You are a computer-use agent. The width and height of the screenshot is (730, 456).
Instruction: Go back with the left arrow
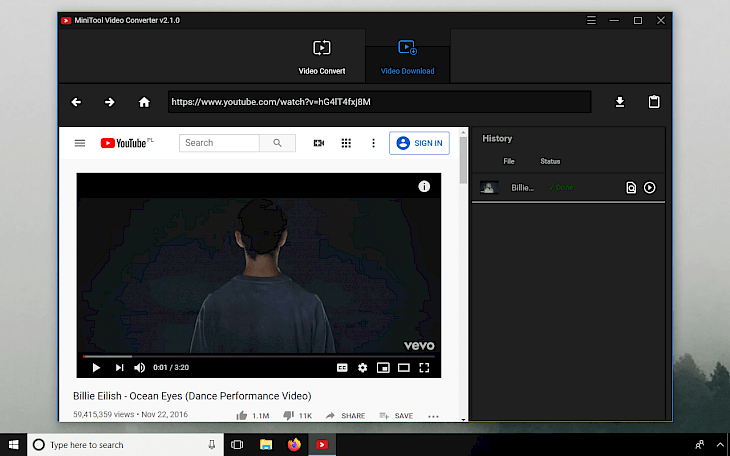[x=76, y=102]
